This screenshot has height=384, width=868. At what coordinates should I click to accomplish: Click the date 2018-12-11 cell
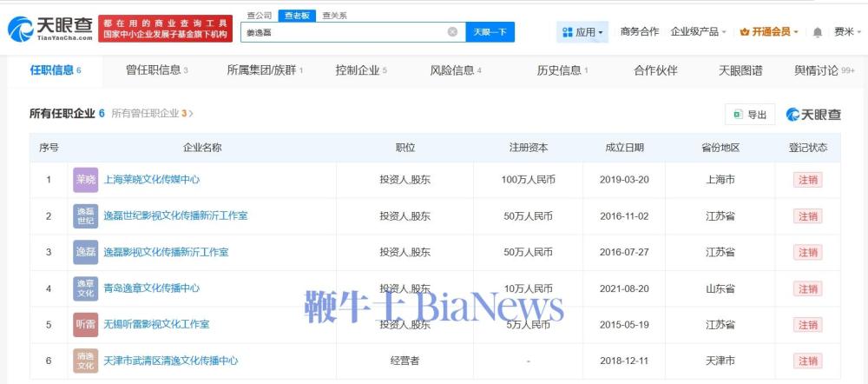(x=624, y=361)
